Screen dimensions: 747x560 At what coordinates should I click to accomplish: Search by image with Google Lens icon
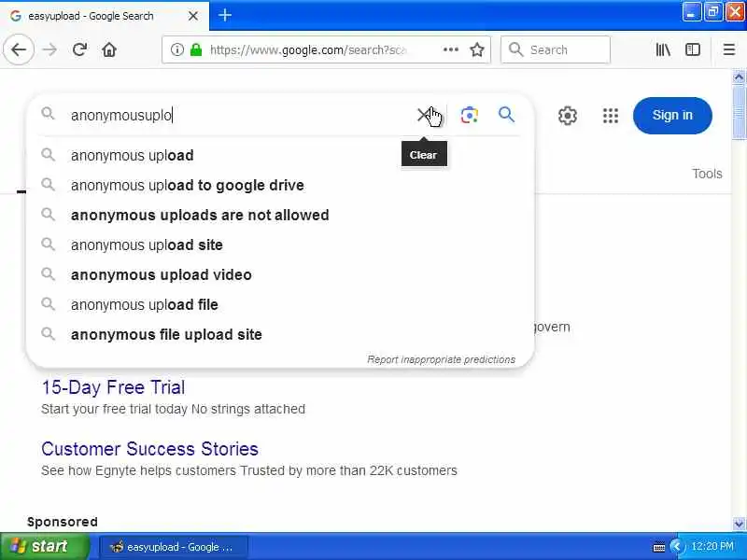(x=470, y=115)
